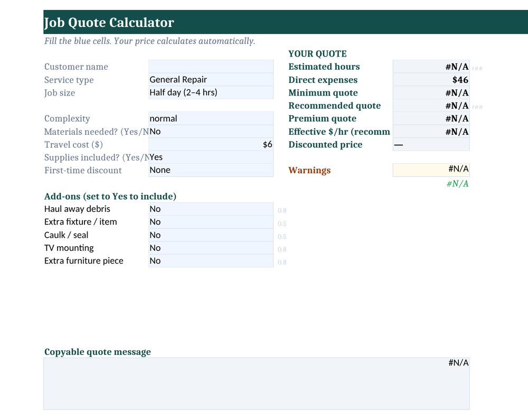Select the Supplies included cell showing Yes

click(211, 157)
